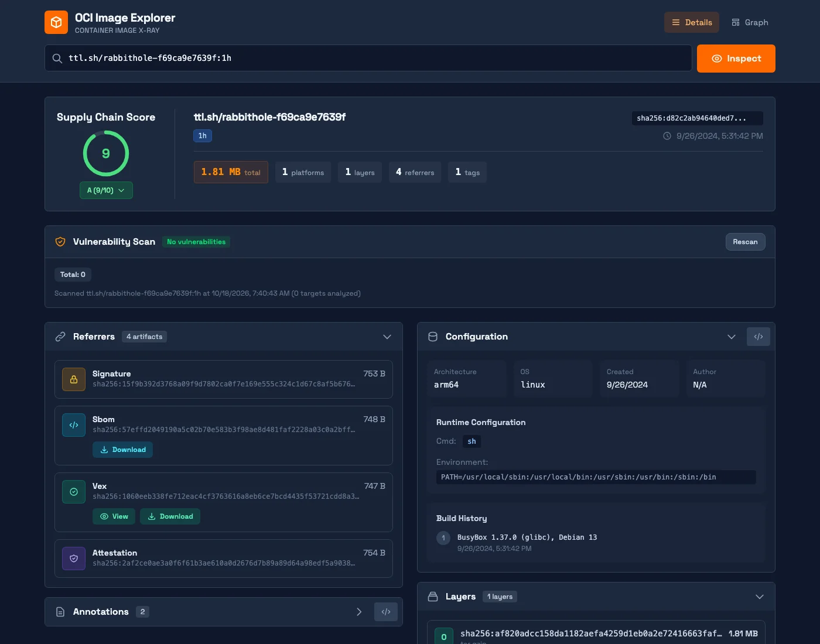Click the Signature lock icon
The height and width of the screenshot is (644, 820).
(74, 379)
